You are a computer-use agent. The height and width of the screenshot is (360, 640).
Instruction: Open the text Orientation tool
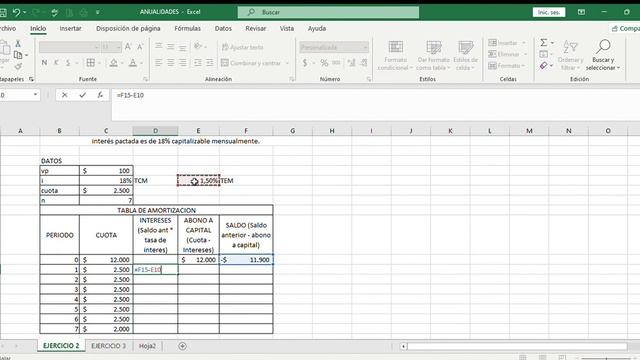click(198, 47)
